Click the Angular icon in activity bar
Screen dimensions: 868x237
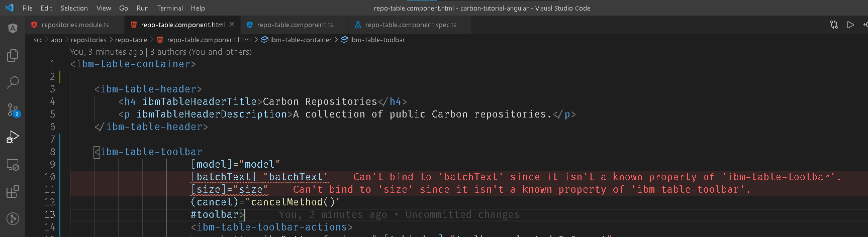tap(13, 28)
